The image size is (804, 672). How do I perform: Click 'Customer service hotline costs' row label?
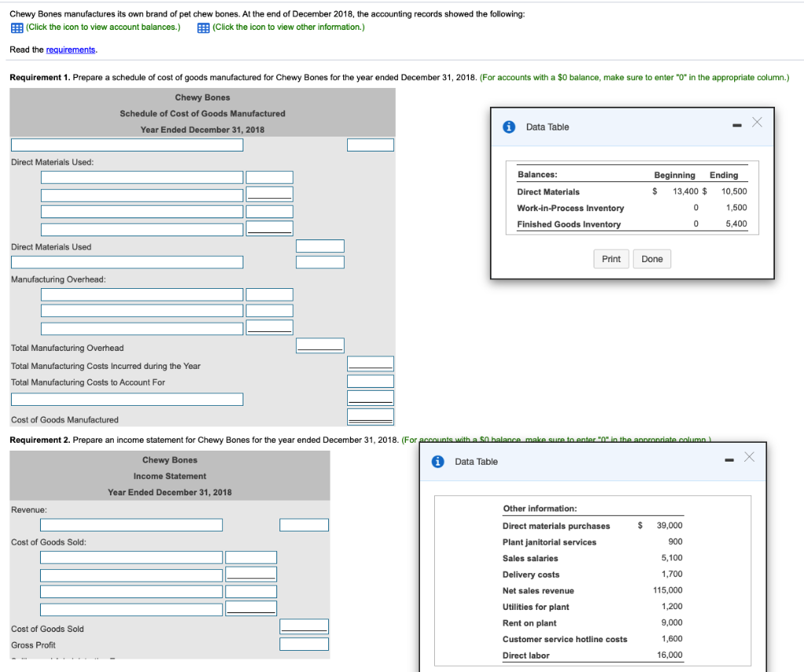[x=565, y=639]
